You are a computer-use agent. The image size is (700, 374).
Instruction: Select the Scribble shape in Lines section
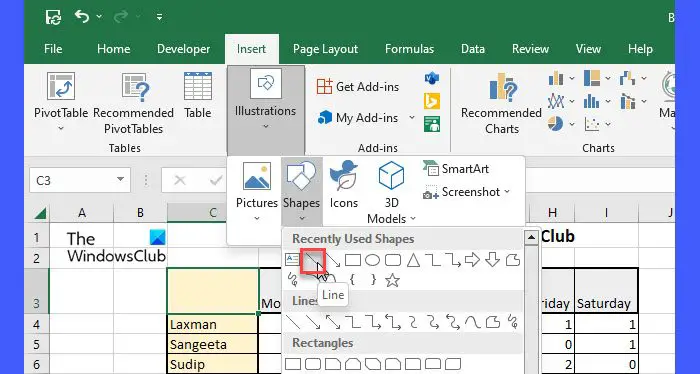click(x=512, y=322)
